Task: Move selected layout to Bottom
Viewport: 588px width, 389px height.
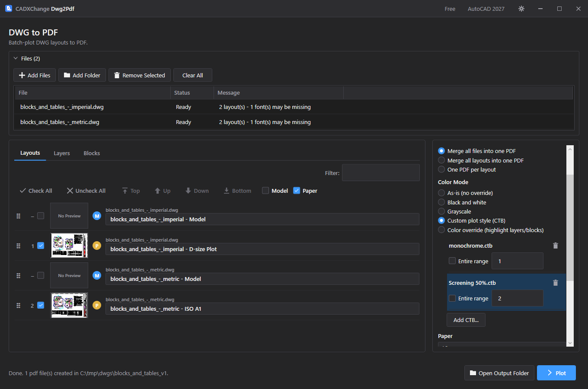Action: pyautogui.click(x=237, y=191)
